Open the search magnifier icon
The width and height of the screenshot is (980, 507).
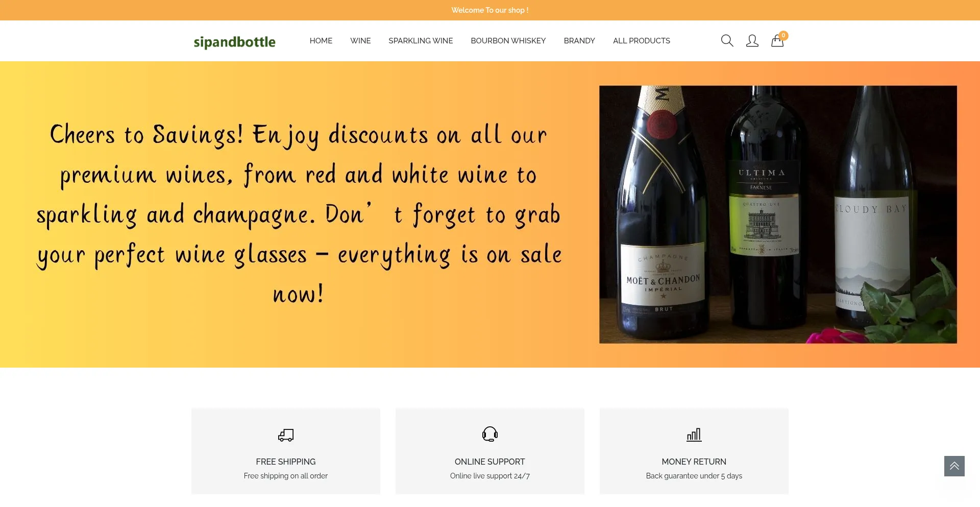pyautogui.click(x=727, y=41)
